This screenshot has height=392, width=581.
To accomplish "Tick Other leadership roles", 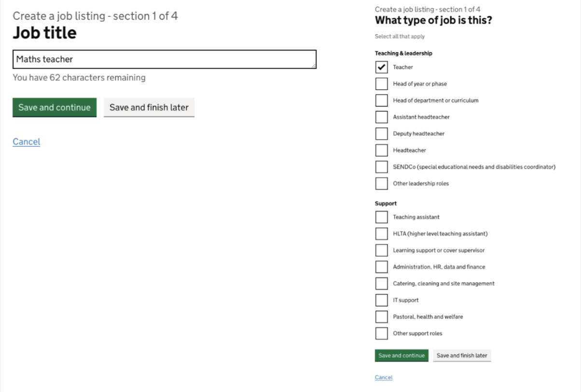I will 381,183.
